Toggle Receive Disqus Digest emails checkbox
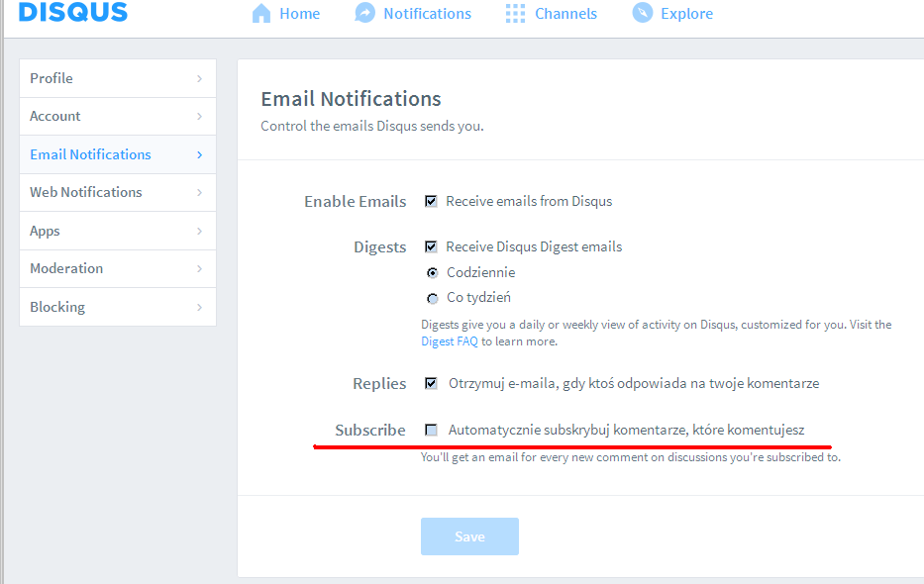The image size is (924, 584). coord(432,246)
